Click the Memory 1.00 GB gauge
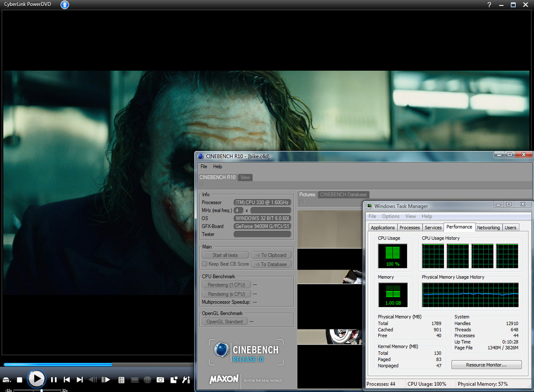The image size is (534, 392). coord(393,295)
